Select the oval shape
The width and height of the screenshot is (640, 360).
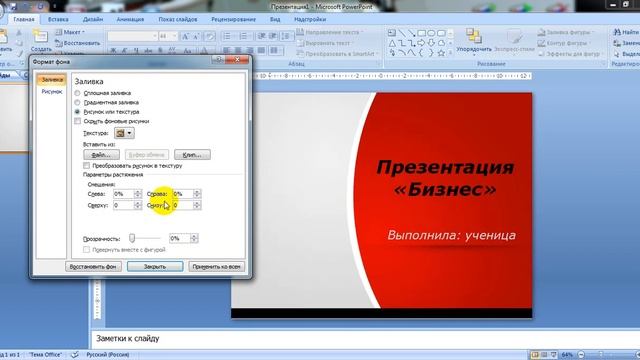pyautogui.click(x=431, y=33)
